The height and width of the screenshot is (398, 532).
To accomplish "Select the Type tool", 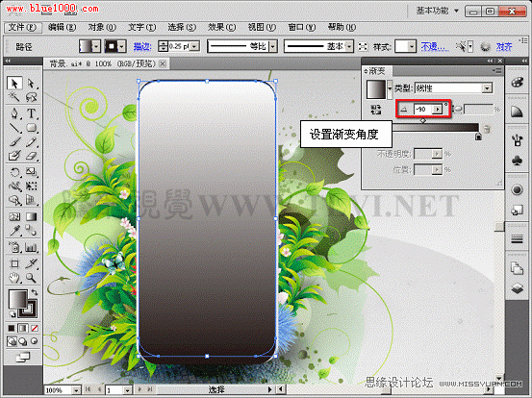I will point(31,112).
